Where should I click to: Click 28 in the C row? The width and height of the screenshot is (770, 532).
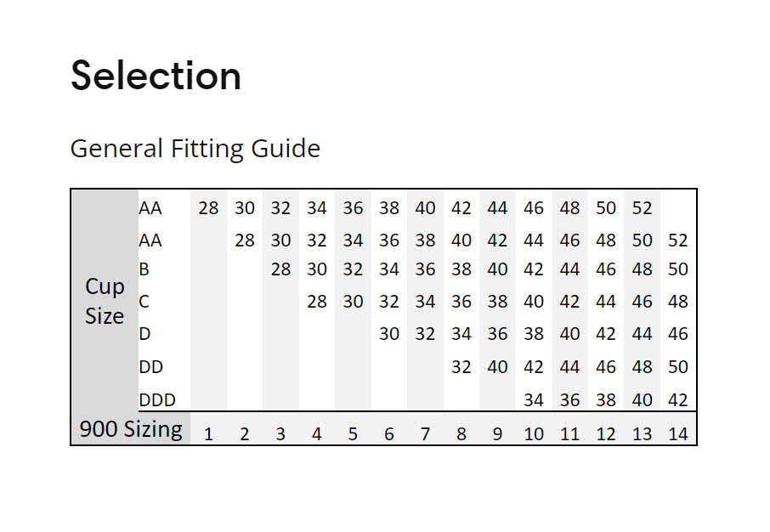[317, 301]
